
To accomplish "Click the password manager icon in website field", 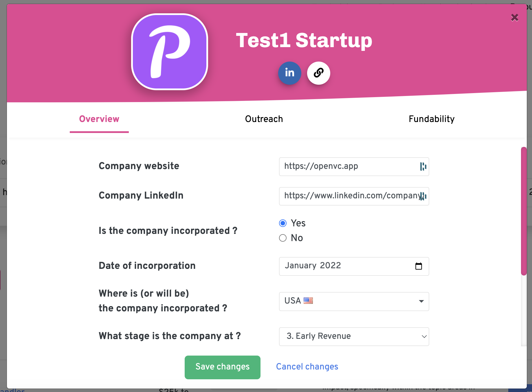I will click(423, 167).
